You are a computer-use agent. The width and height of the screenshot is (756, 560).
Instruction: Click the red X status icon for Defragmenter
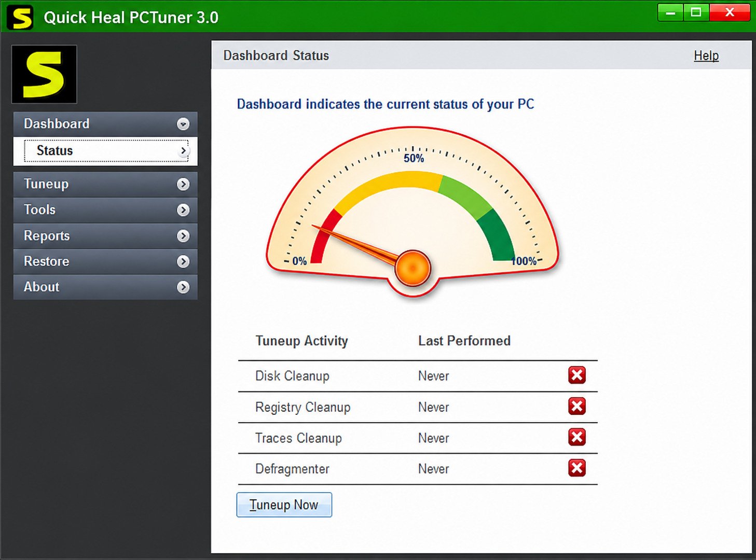tap(576, 468)
